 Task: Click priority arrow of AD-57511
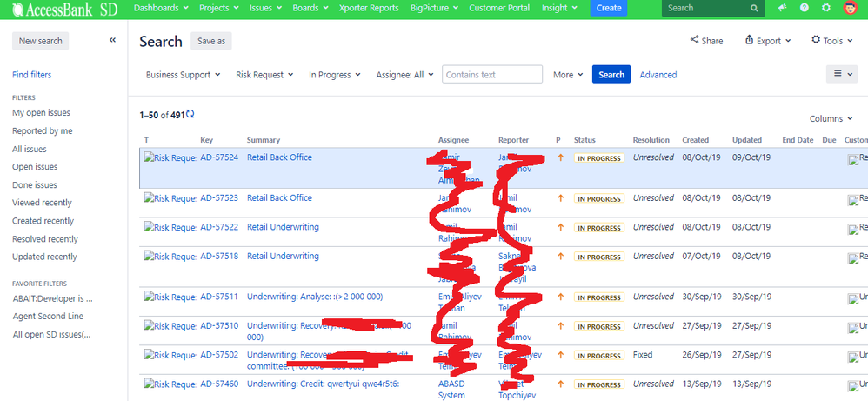coord(560,297)
